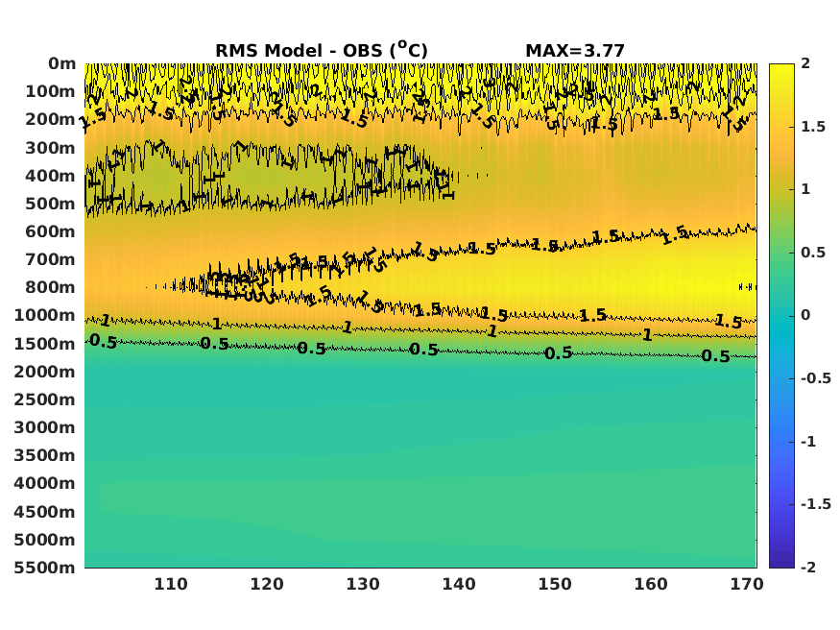Click the colorbar tick label "-0.5"
This screenshot has width=840, height=630.
click(x=815, y=378)
